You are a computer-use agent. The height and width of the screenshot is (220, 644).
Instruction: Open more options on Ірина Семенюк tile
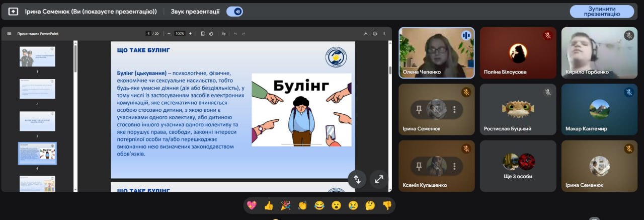[x=454, y=109]
